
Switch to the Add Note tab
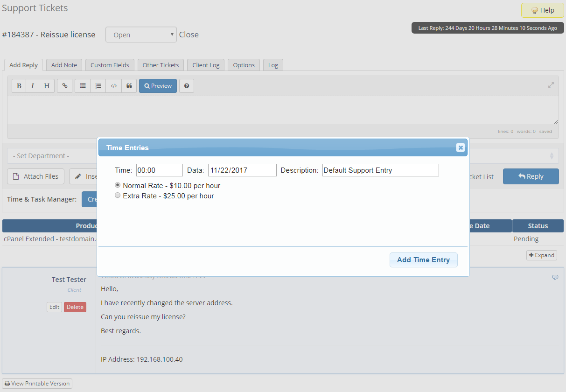[64, 65]
